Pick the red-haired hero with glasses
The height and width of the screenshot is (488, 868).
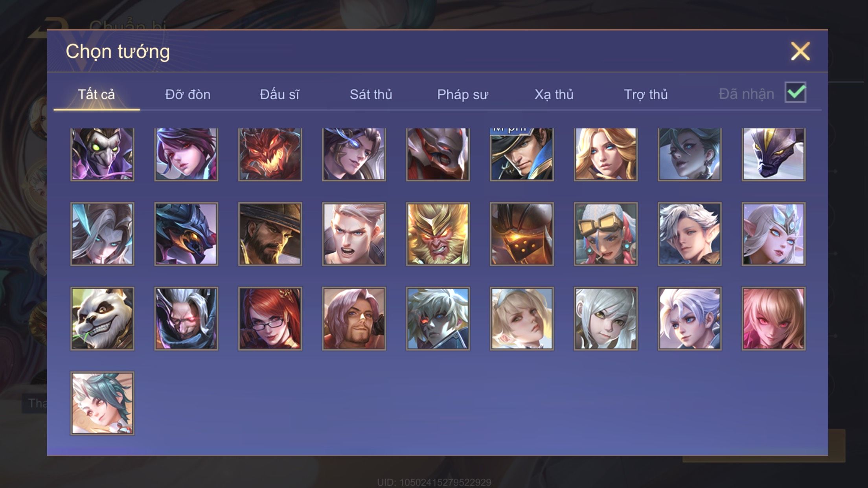(270, 319)
